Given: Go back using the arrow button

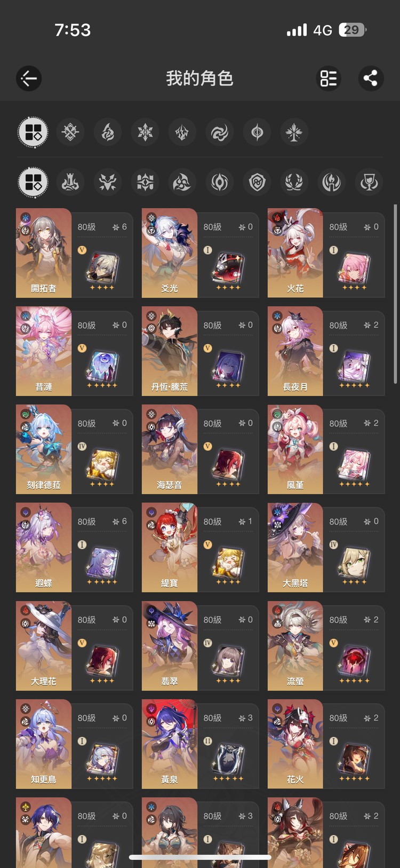Looking at the screenshot, I should (29, 78).
